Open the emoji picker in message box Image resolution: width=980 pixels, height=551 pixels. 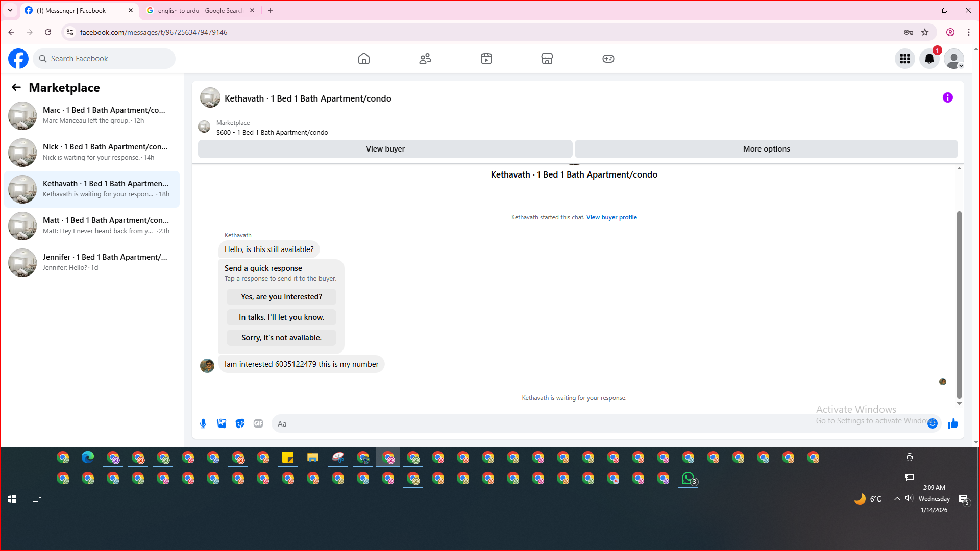[x=933, y=423]
